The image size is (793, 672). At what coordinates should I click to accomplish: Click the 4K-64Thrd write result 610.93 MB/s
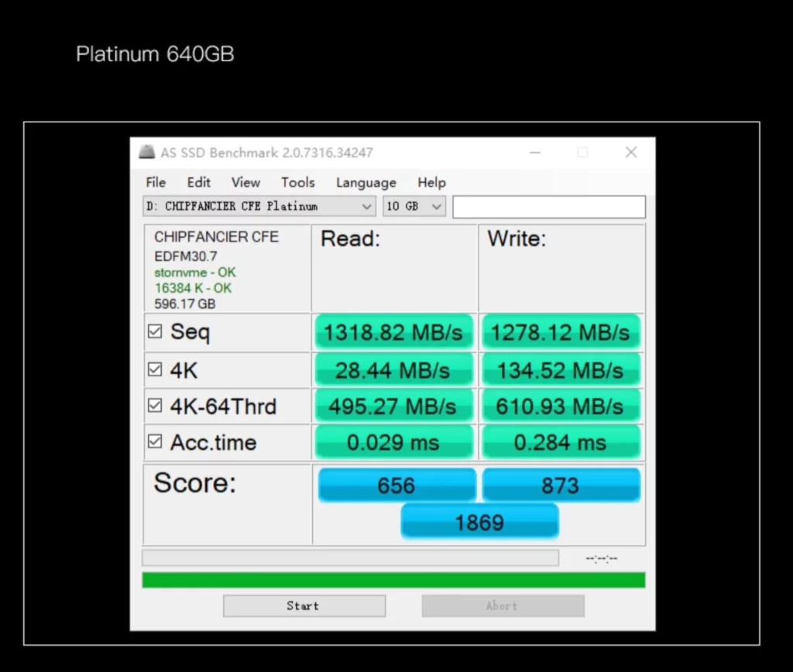pyautogui.click(x=561, y=406)
